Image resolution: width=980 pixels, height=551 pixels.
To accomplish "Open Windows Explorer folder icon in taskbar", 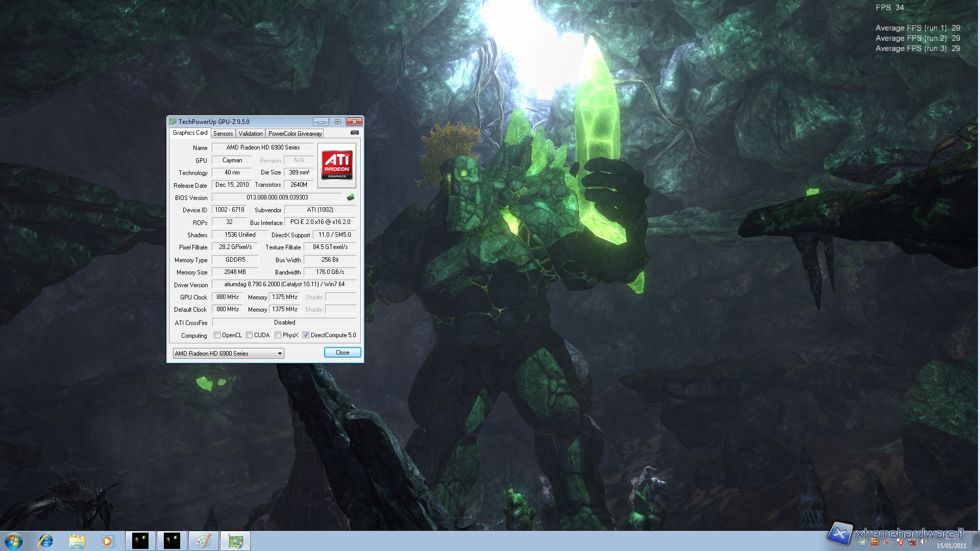I will 77,541.
